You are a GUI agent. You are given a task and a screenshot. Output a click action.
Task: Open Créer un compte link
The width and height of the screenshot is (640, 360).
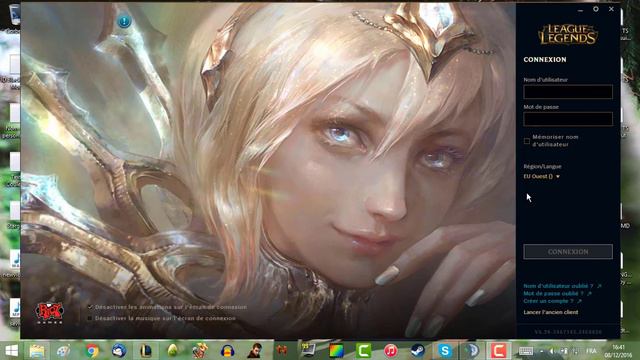coord(552,301)
